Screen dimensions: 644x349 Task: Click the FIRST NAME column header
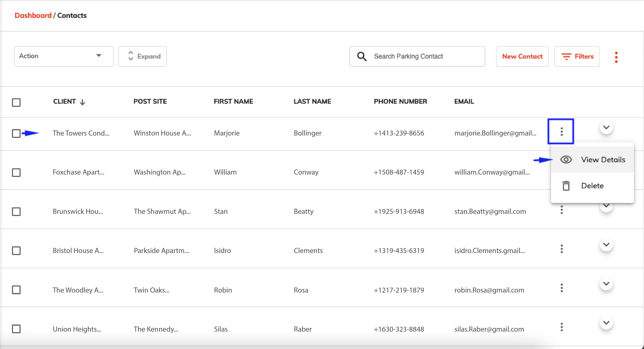(x=233, y=101)
